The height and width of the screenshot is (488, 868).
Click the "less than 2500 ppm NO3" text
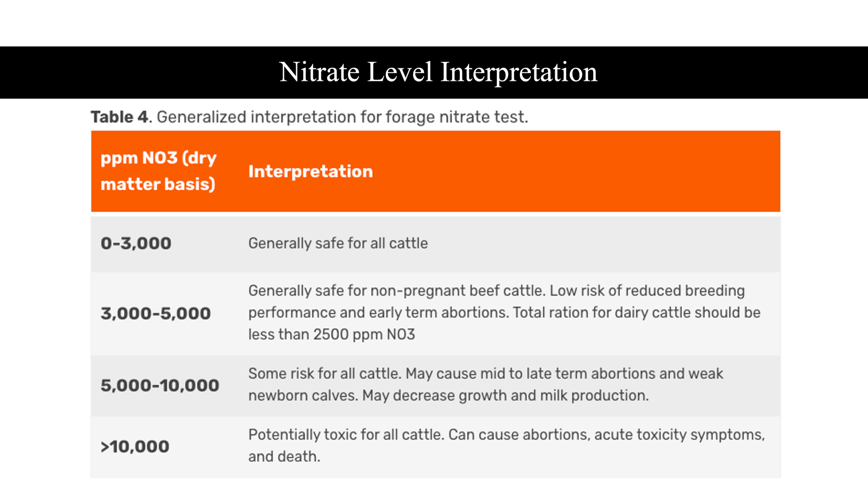click(331, 334)
